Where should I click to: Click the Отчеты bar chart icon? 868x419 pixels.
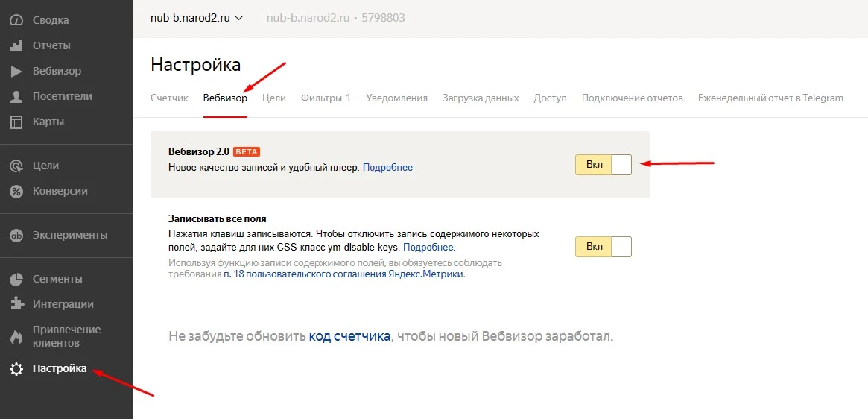pos(16,46)
